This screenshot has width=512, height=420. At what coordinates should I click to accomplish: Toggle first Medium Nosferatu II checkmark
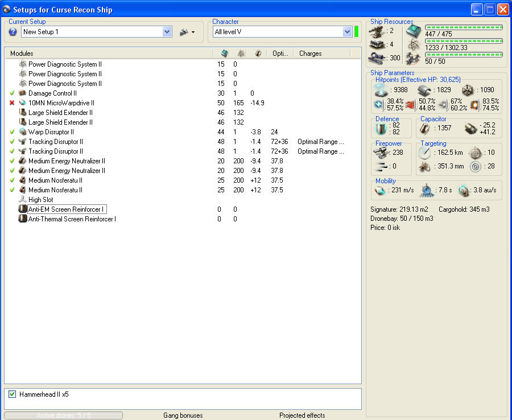[12, 180]
